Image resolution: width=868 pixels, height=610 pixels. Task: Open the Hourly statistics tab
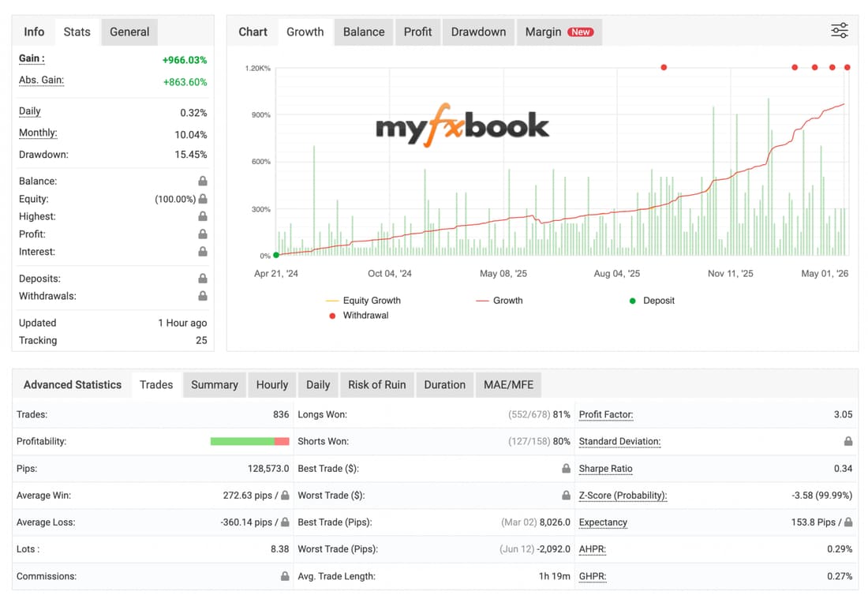(271, 385)
